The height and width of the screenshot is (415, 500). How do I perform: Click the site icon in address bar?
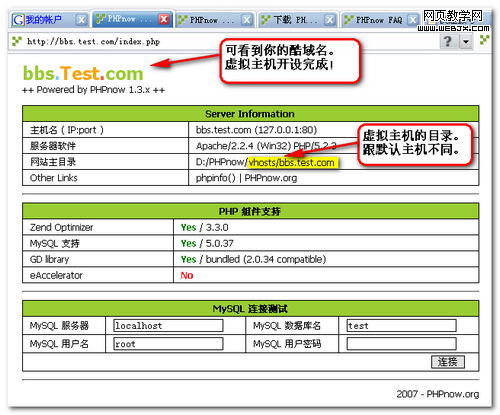17,41
